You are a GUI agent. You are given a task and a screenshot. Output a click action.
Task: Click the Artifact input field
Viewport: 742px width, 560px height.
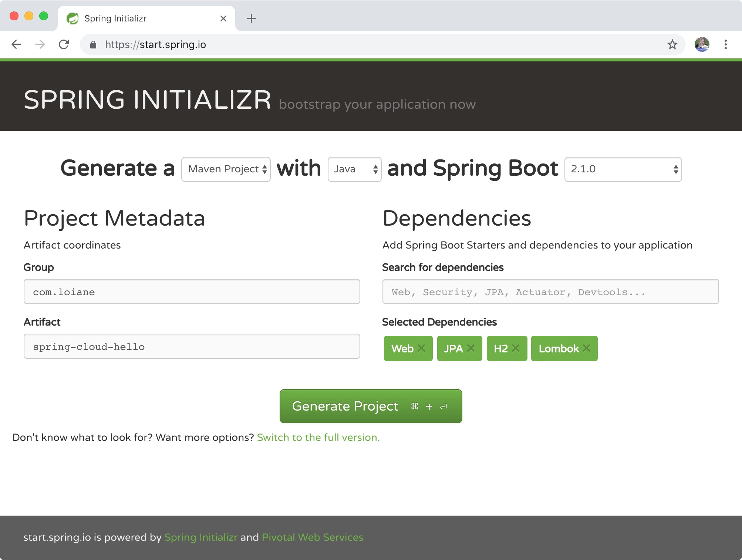click(192, 347)
